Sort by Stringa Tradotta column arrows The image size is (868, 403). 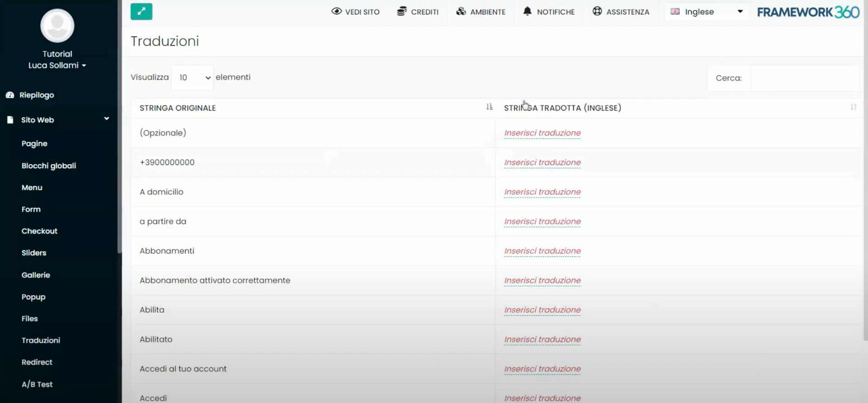coord(853,107)
